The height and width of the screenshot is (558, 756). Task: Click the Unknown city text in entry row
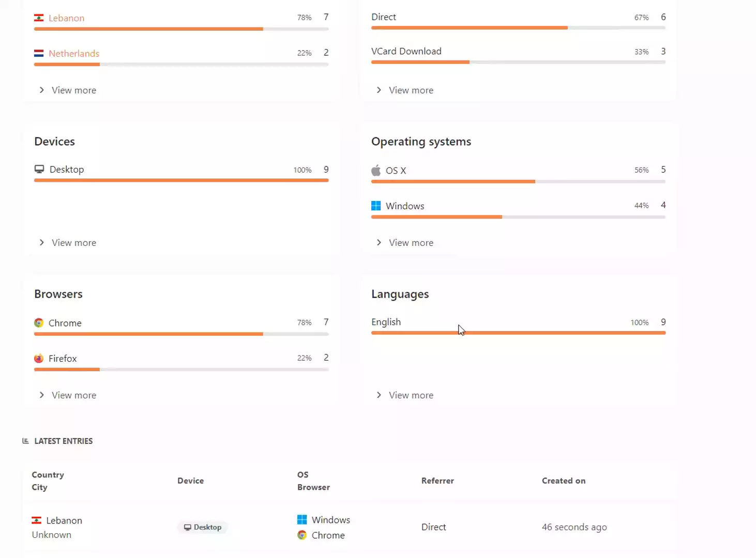(52, 535)
